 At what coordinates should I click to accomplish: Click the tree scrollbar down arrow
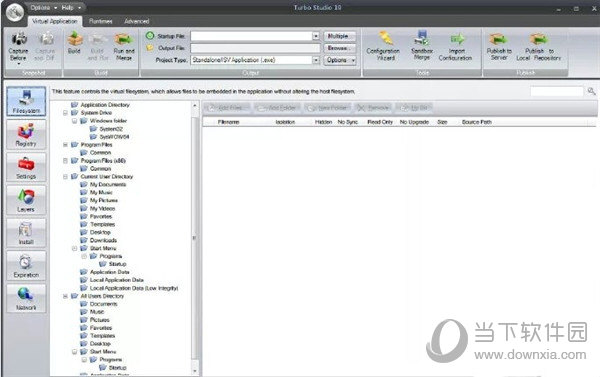[x=195, y=370]
